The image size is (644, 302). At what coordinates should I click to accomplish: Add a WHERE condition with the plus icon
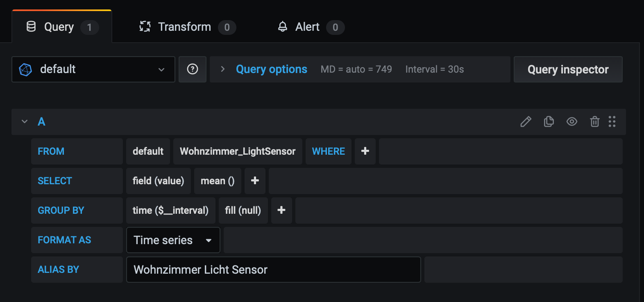pyautogui.click(x=365, y=151)
